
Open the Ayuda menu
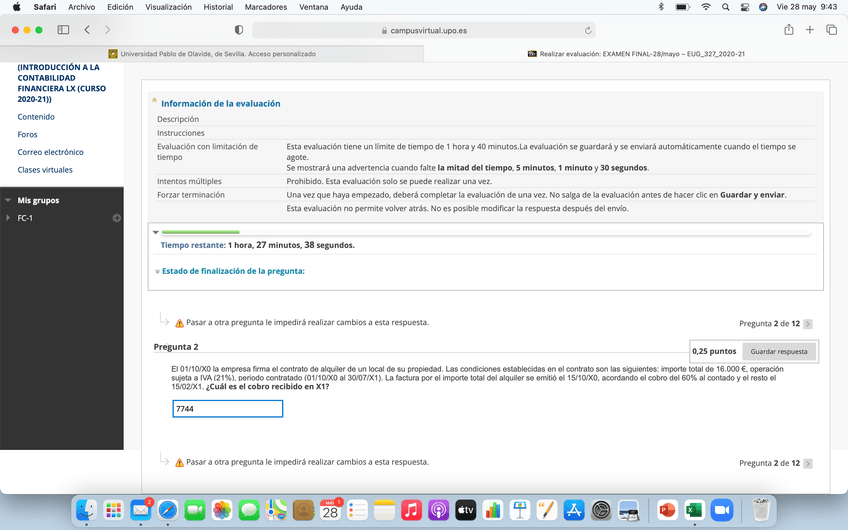click(351, 7)
